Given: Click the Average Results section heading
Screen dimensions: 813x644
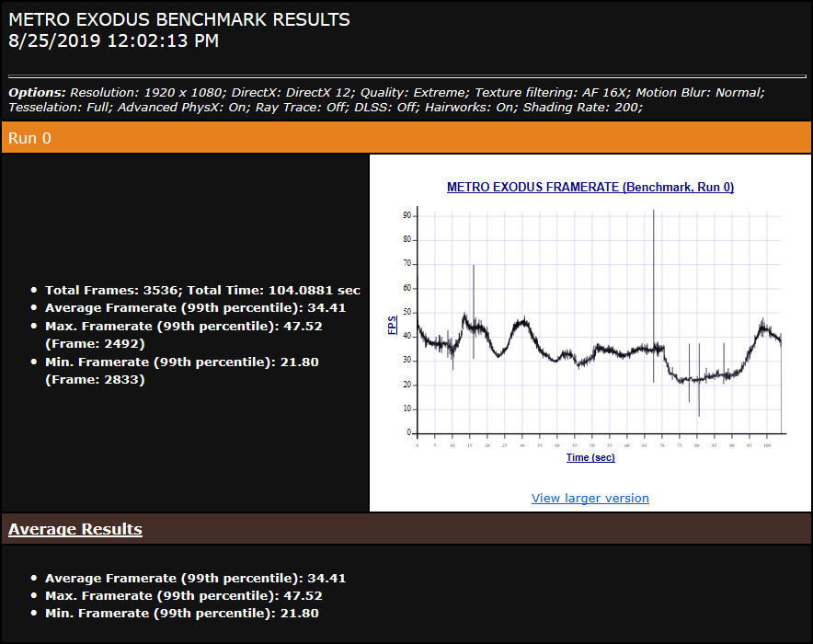Looking at the screenshot, I should point(75,529).
